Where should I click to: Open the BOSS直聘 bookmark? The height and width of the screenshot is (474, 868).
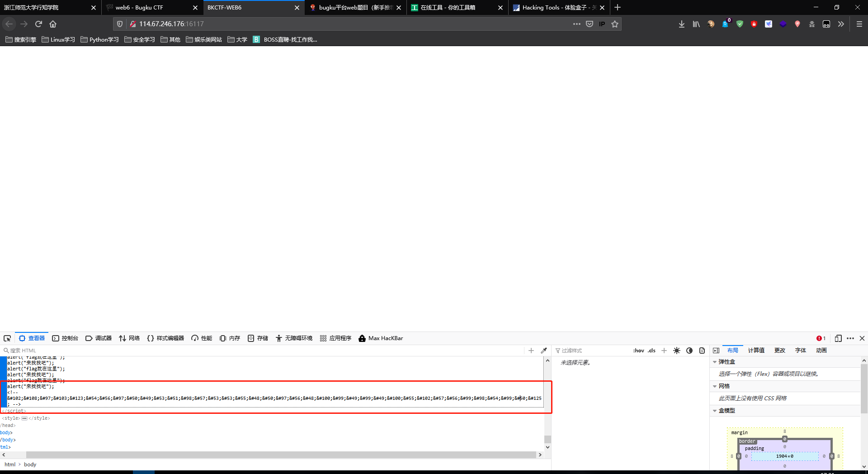(285, 40)
